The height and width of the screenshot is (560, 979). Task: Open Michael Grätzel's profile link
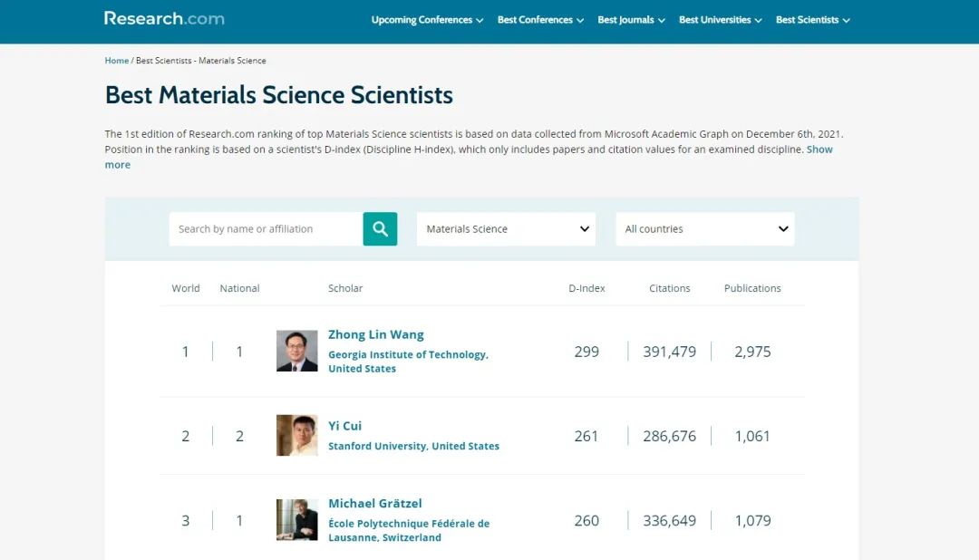tap(375, 504)
